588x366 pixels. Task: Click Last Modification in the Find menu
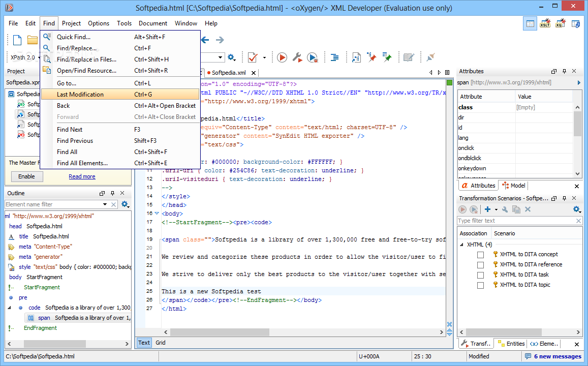(120, 94)
